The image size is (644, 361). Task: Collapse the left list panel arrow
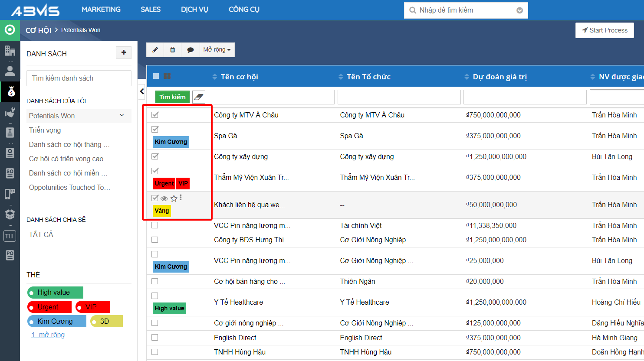coord(142,91)
